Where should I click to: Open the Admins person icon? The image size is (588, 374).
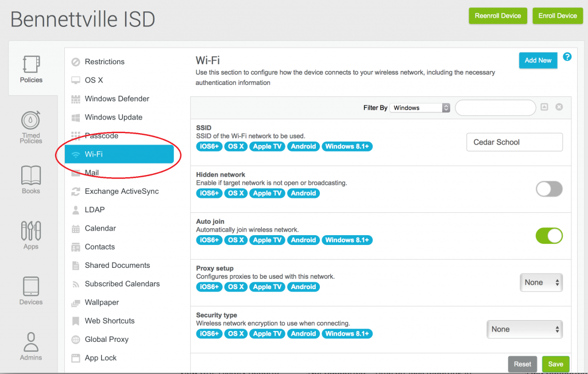31,342
